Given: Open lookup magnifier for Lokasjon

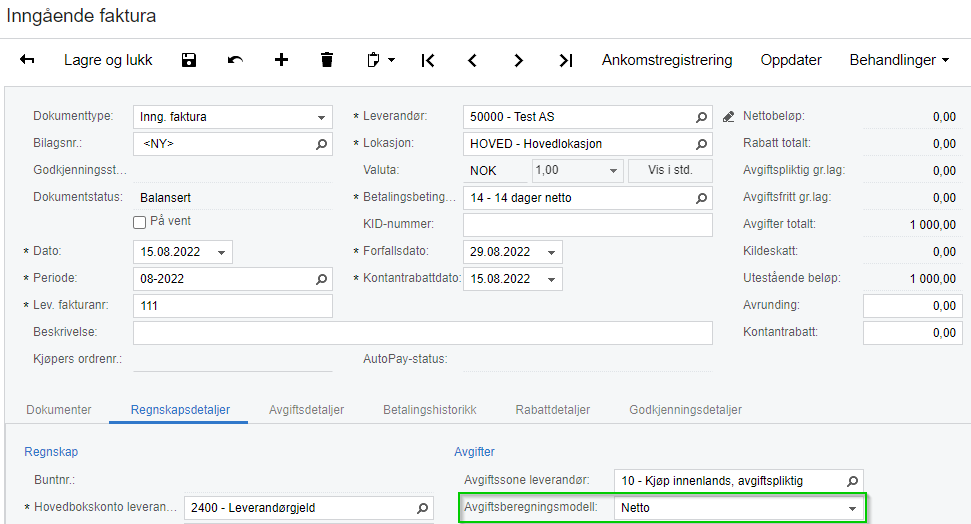Looking at the screenshot, I should click(701, 144).
